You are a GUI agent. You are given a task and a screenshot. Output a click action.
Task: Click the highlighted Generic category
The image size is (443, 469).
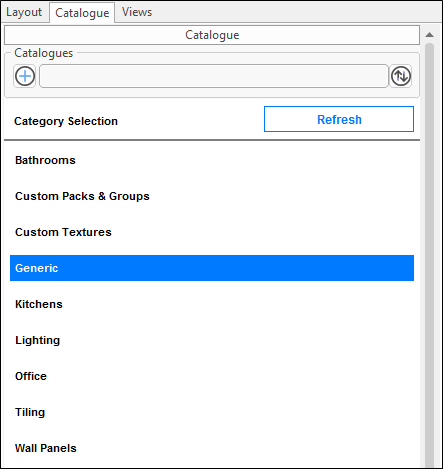(212, 268)
